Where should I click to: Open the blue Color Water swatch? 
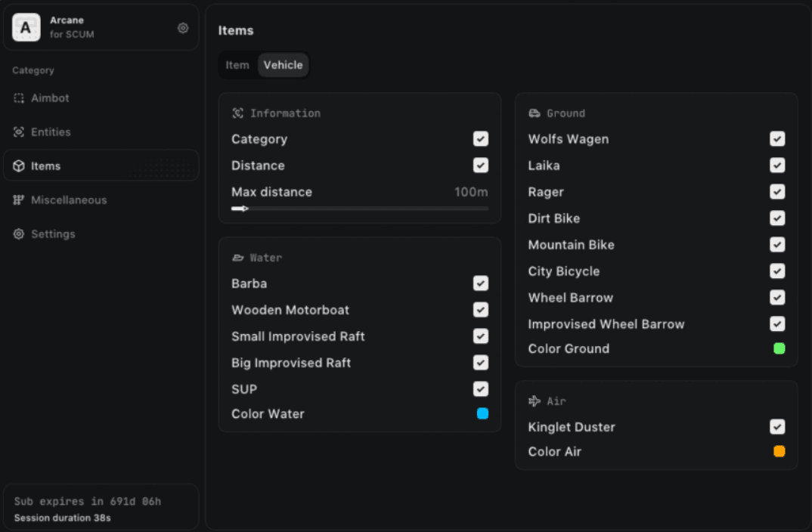tap(482, 413)
